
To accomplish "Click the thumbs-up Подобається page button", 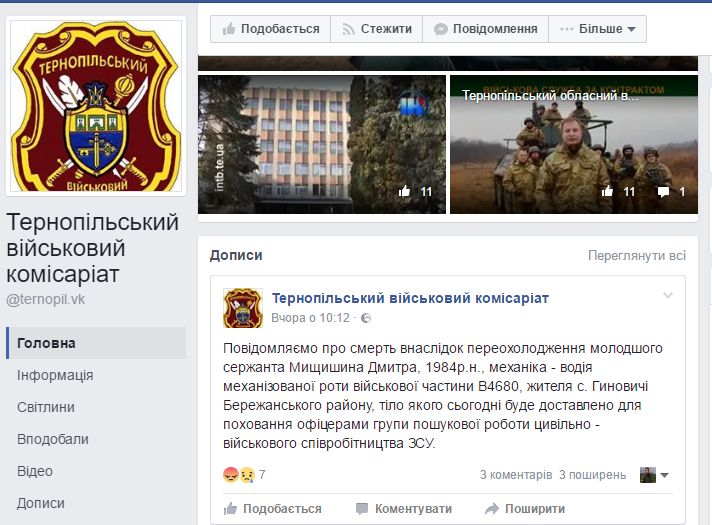I will (x=271, y=29).
